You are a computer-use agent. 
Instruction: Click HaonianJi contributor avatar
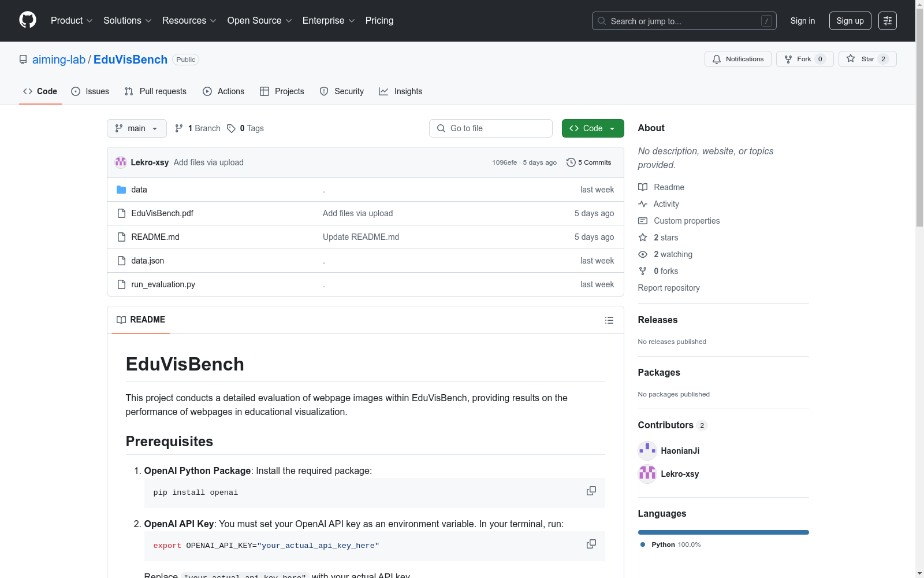click(x=647, y=451)
